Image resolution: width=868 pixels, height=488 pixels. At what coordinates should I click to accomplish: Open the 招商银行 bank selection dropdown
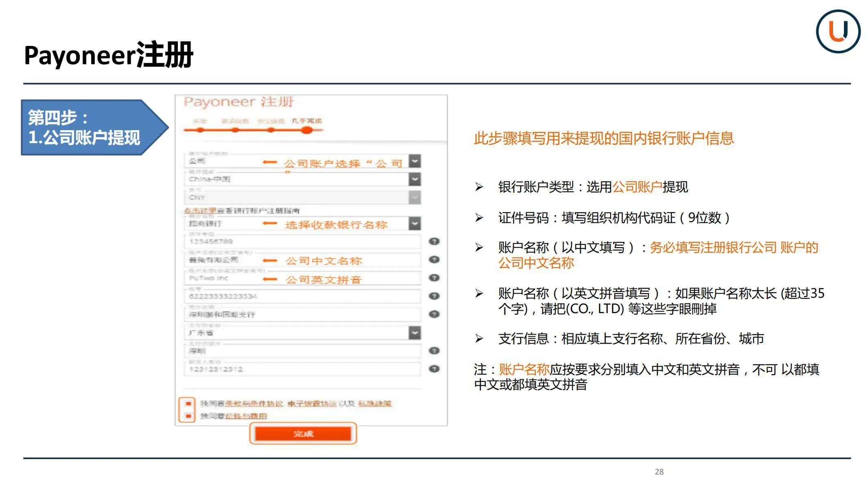coord(414,224)
